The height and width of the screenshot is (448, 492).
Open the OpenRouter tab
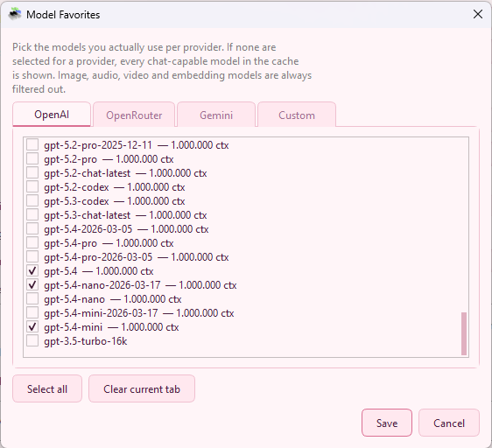tap(134, 115)
